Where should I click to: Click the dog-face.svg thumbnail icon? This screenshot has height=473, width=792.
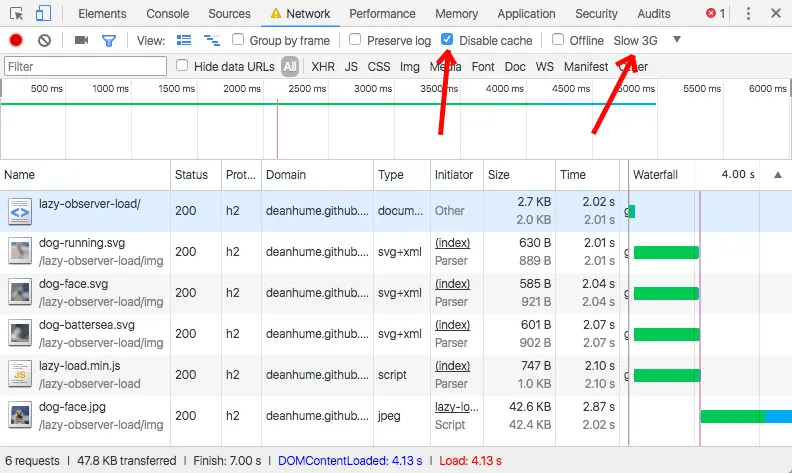pos(20,293)
